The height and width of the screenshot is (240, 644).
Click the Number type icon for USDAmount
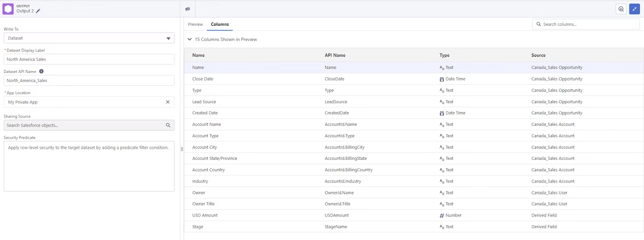click(442, 216)
